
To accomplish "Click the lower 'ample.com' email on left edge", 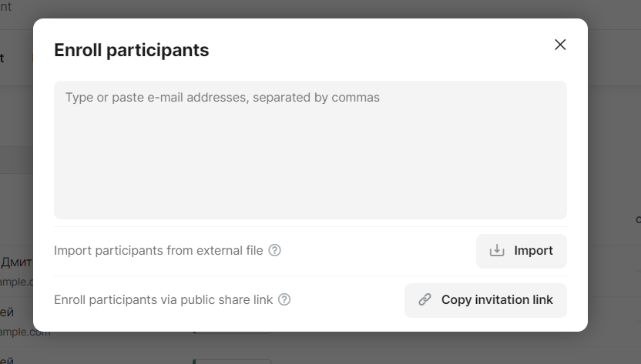I will (25, 332).
